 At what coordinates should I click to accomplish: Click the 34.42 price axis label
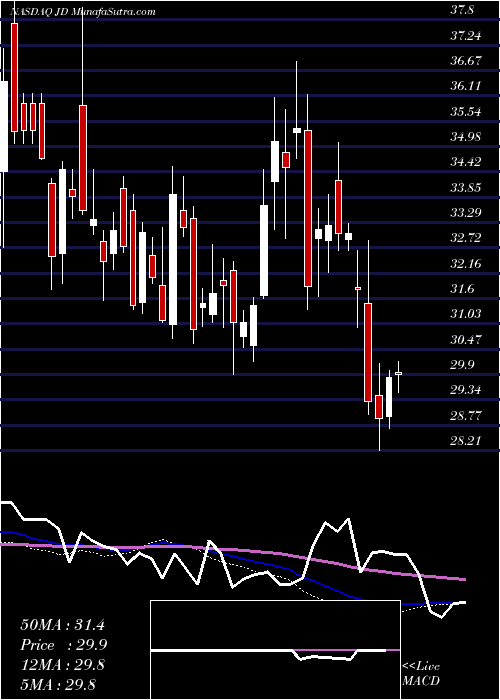click(x=466, y=162)
